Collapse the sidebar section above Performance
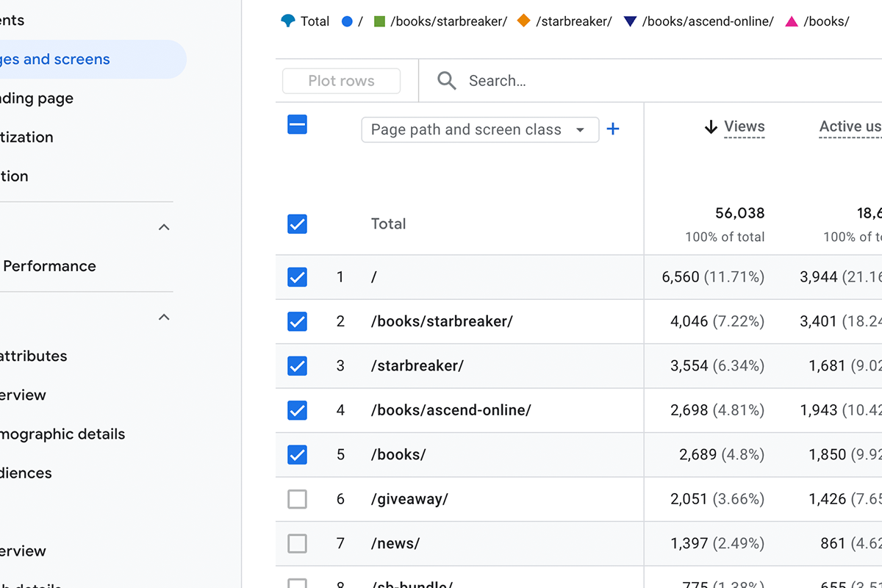This screenshot has height=588, width=882. (164, 227)
